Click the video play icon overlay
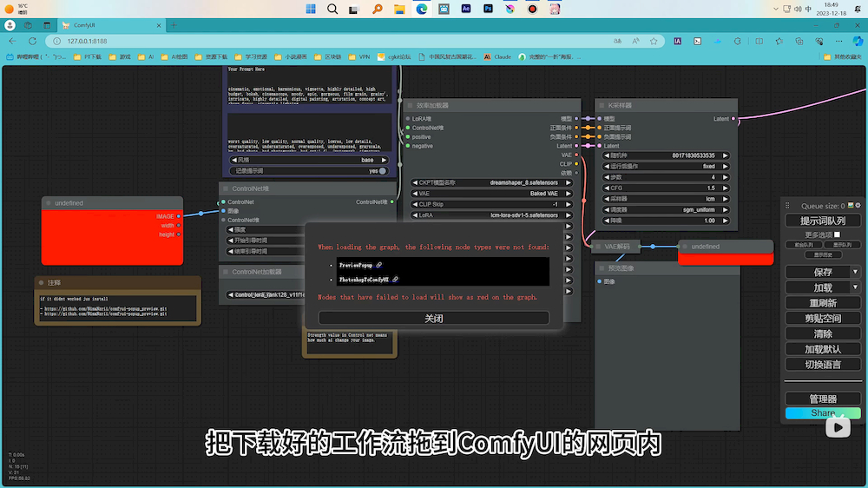This screenshot has width=868, height=488. 838,426
